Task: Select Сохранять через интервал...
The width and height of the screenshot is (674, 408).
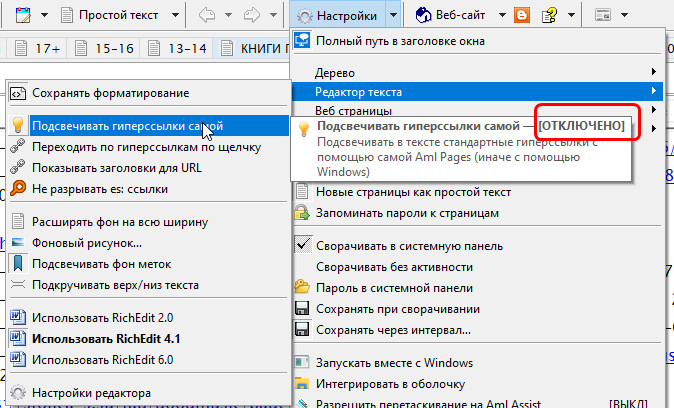Action: click(x=477, y=330)
